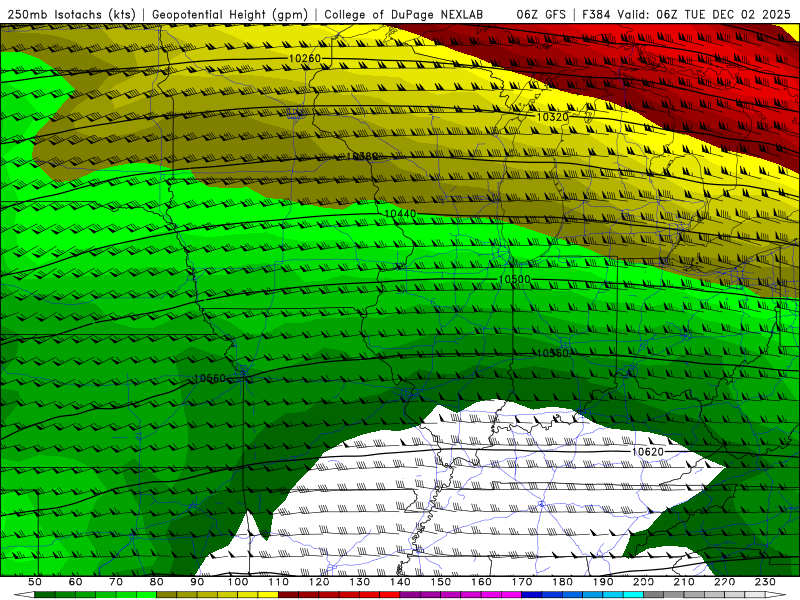
Task: Click the cyan swatch left of 200
Action: point(633,595)
